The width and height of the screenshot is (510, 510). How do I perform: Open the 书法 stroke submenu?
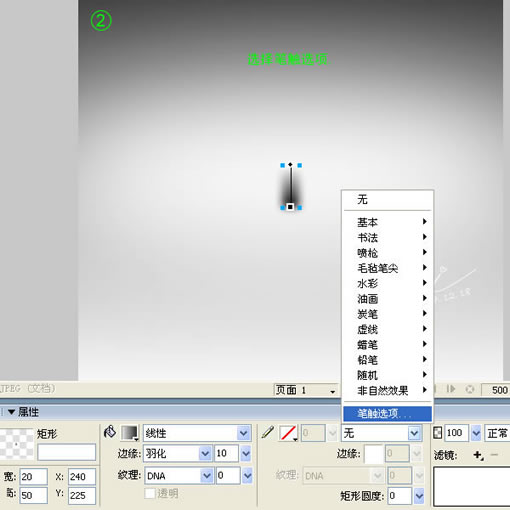click(387, 237)
